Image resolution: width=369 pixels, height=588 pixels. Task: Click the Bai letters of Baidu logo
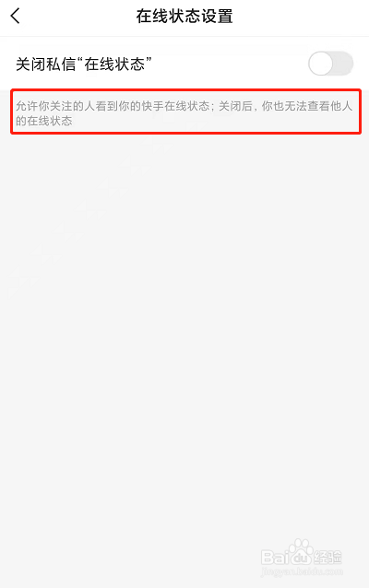point(274,558)
